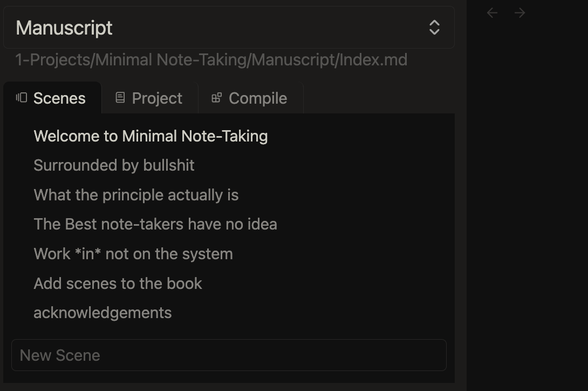Image resolution: width=588 pixels, height=391 pixels.
Task: Click the empty editor pane beside the sidebar
Action: tap(527, 205)
